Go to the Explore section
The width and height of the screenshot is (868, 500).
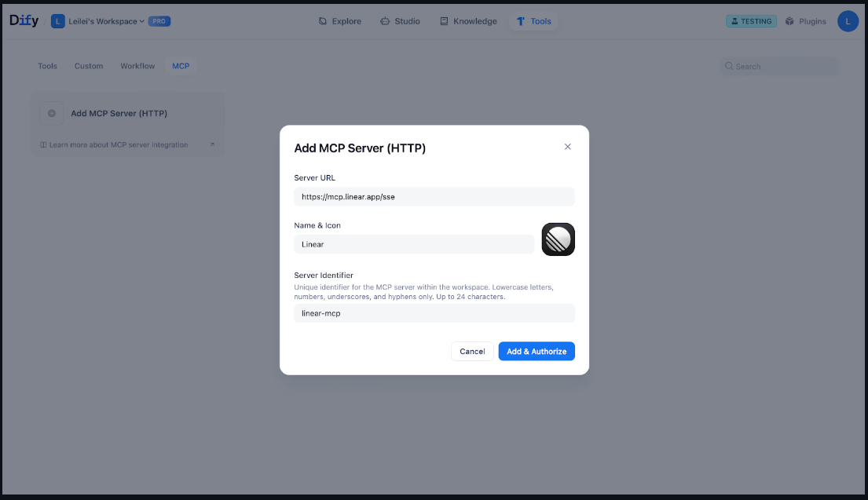340,21
